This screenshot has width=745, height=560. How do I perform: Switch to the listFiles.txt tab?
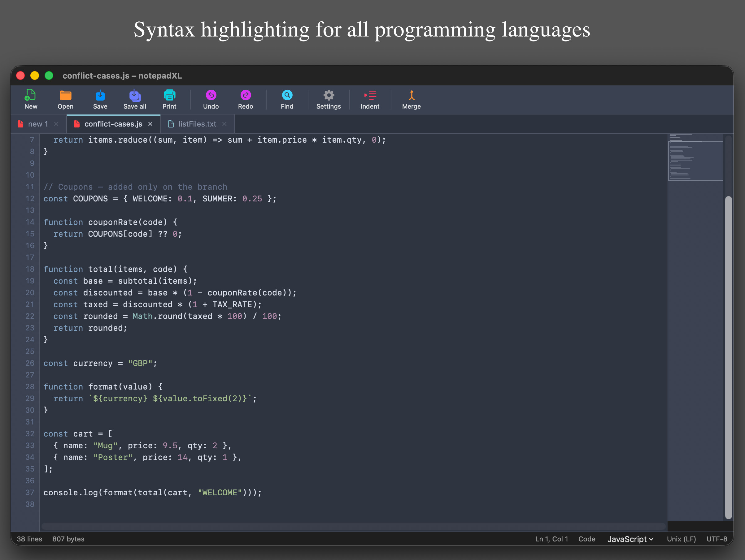point(197,124)
